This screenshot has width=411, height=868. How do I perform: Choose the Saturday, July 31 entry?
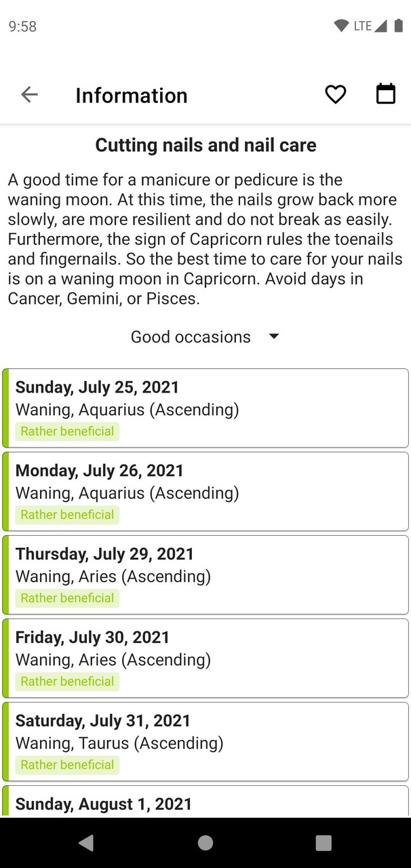pos(206,741)
